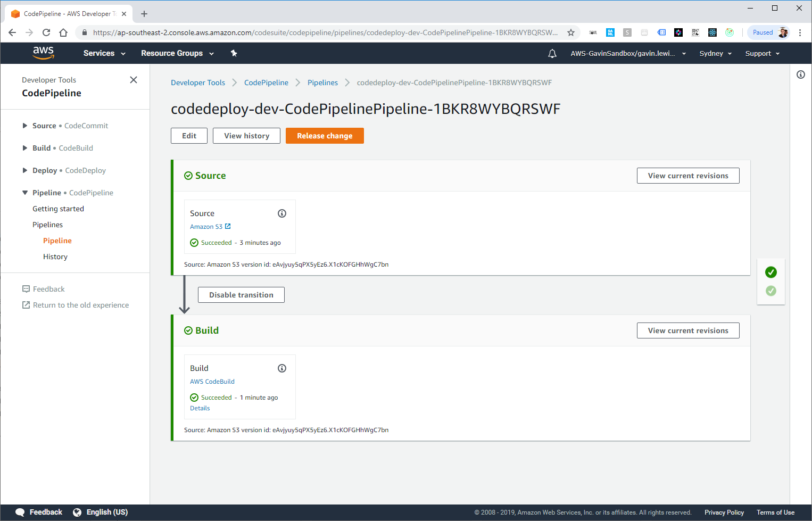812x521 pixels.
Task: Click the browser address bar URL
Action: 325,32
